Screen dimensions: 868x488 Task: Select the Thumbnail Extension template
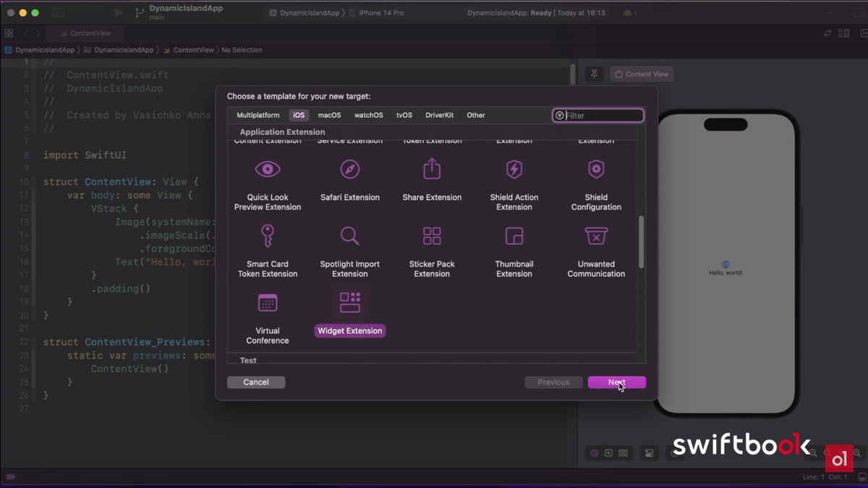point(514,251)
